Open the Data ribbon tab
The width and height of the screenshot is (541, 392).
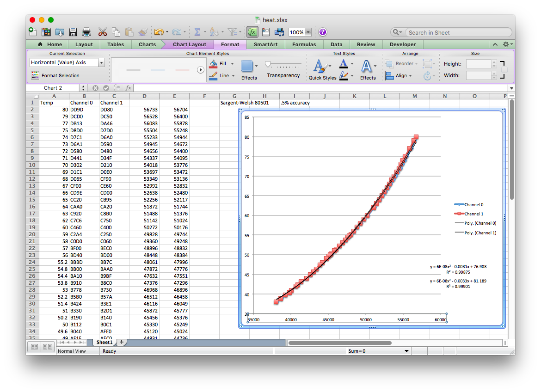pos(337,44)
